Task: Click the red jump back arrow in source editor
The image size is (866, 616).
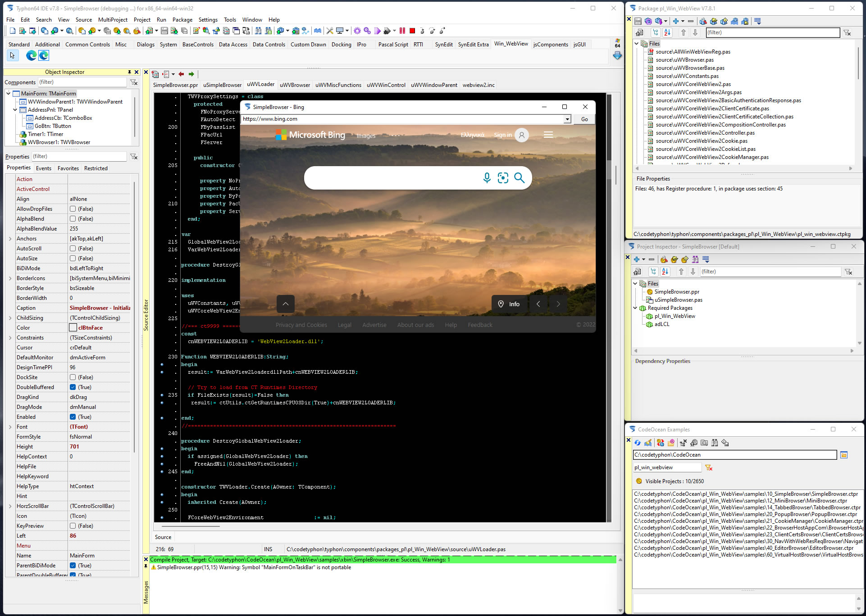Action: (x=181, y=74)
